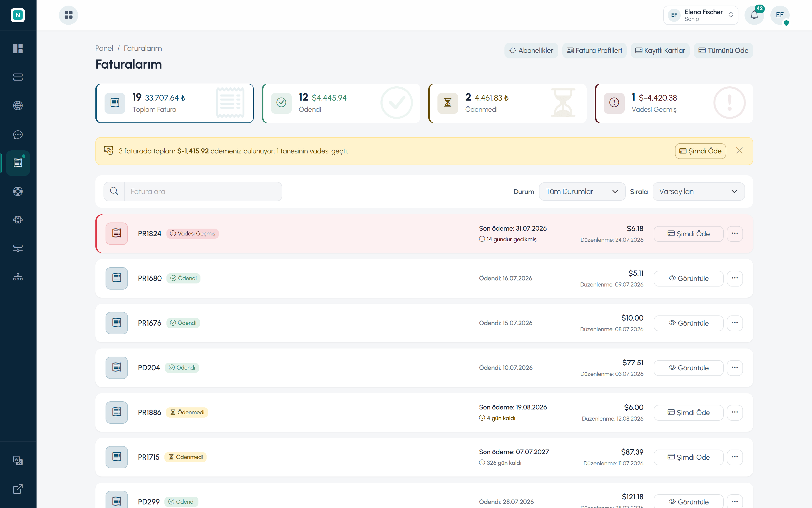
Task: Open the chat messages icon in sidebar
Action: 18,135
